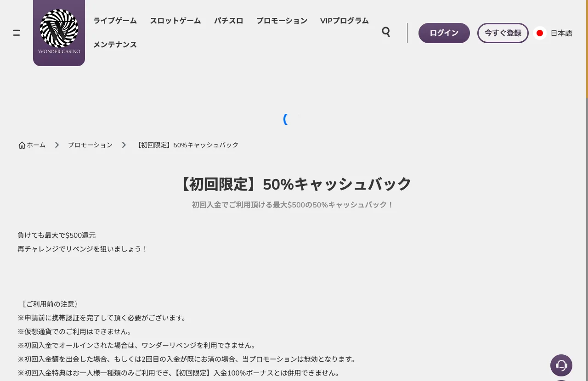
Task: Click the 【初回限定】50%キャッシュバック heading
Action: (294, 184)
